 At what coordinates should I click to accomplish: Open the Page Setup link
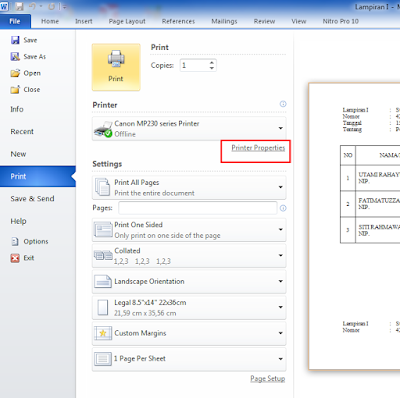(268, 379)
